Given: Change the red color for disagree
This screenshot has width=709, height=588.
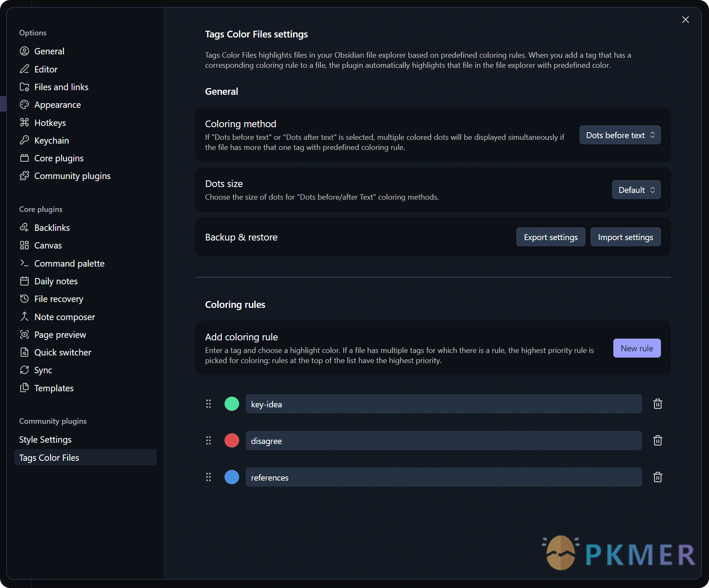Looking at the screenshot, I should click(x=232, y=441).
